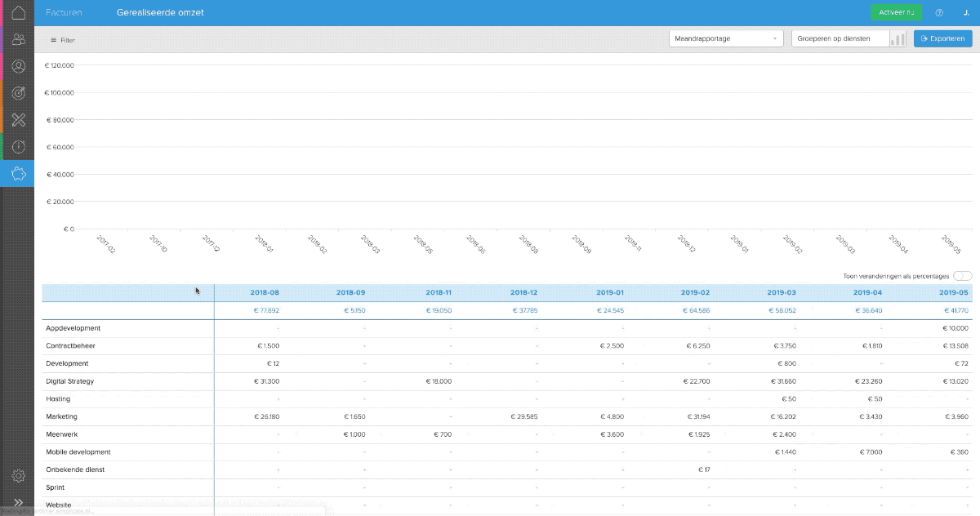Select the Hosting row label
980x516 pixels.
click(x=58, y=399)
